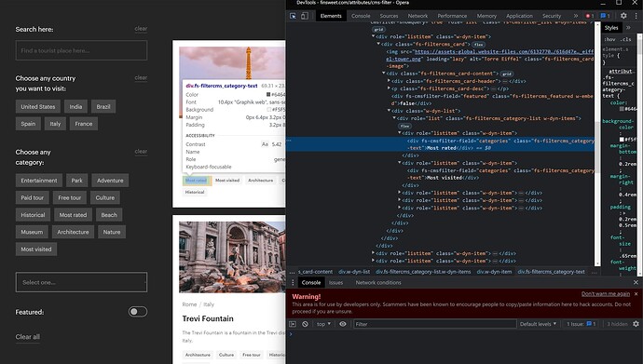Switch to the Network tab
Image resolution: width=643 pixels, height=364 pixels.
pyautogui.click(x=417, y=16)
